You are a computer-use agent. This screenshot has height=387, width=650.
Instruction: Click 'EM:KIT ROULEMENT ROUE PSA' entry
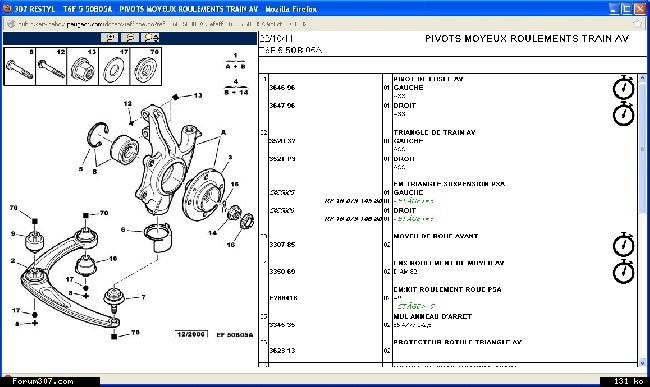point(447,290)
